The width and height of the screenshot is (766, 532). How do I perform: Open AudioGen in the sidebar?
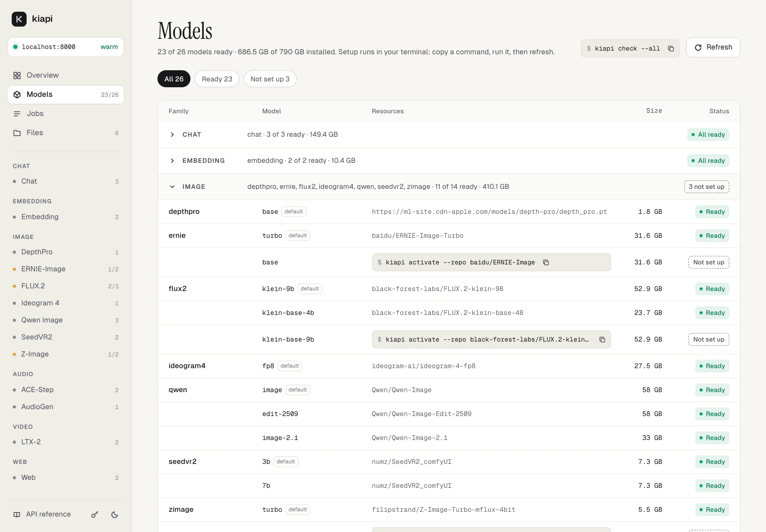point(66,407)
